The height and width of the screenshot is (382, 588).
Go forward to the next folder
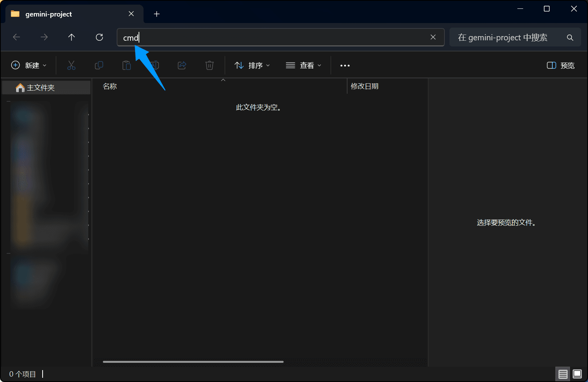[44, 37]
